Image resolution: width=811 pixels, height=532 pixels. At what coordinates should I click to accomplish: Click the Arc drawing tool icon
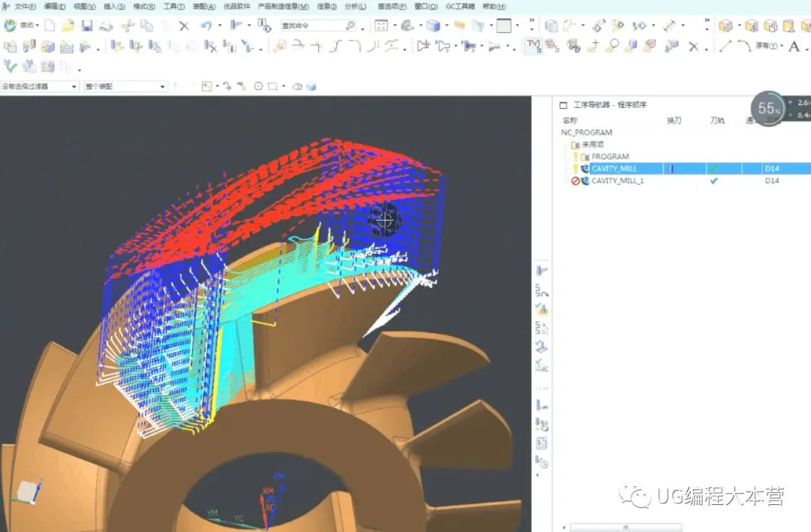[743, 47]
